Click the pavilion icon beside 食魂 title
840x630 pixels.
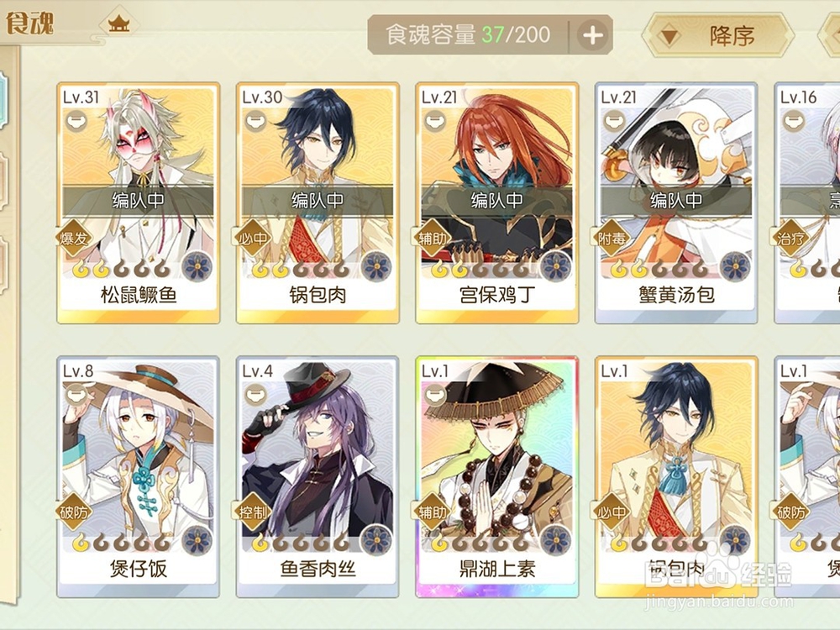tap(119, 24)
